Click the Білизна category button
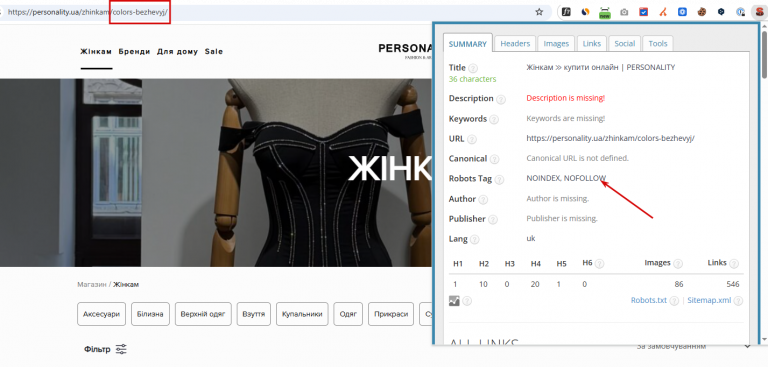Screen dimensions: 768x367 click(x=150, y=314)
